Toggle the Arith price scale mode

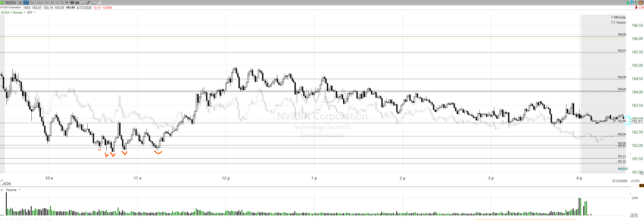coord(635,181)
